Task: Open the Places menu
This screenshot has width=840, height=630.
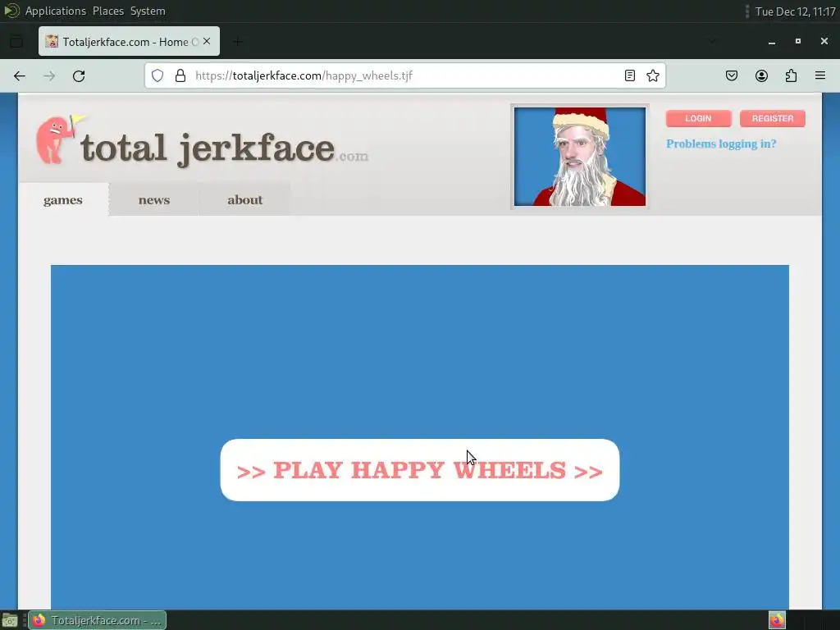Action: pyautogui.click(x=108, y=11)
